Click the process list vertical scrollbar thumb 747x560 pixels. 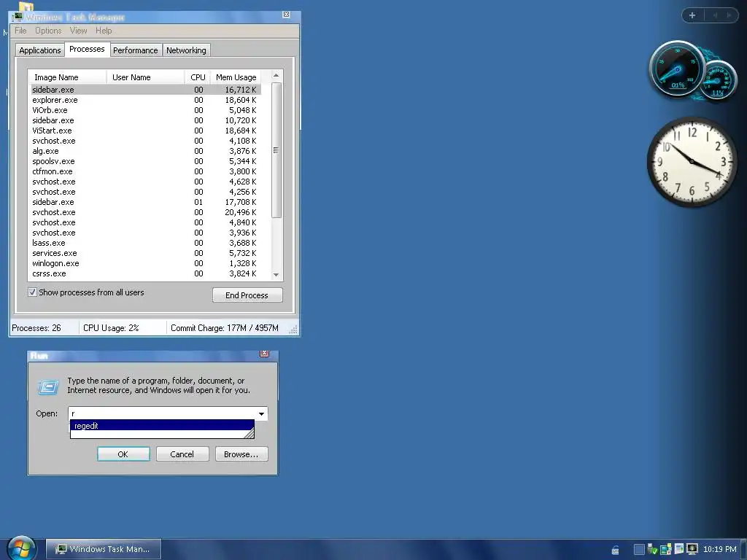[x=276, y=150]
